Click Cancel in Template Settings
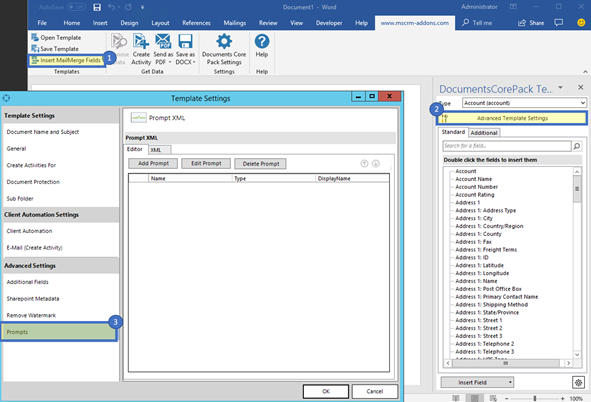Screen dimensions: 591x402 click(x=375, y=391)
